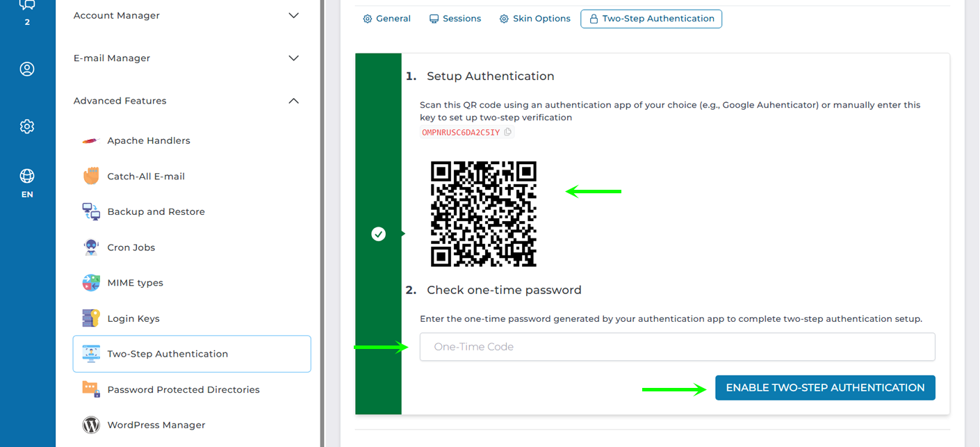Click Enable Two-Step Authentication button

pyautogui.click(x=825, y=388)
